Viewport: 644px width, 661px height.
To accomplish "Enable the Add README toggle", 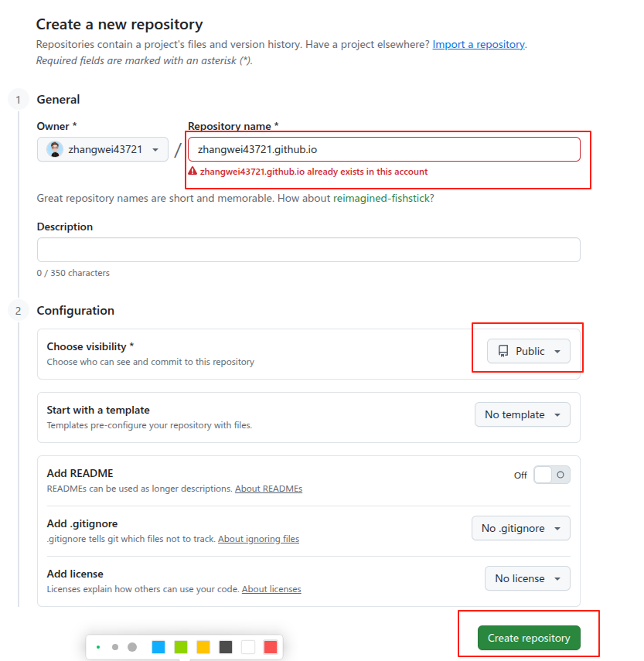I will point(551,475).
